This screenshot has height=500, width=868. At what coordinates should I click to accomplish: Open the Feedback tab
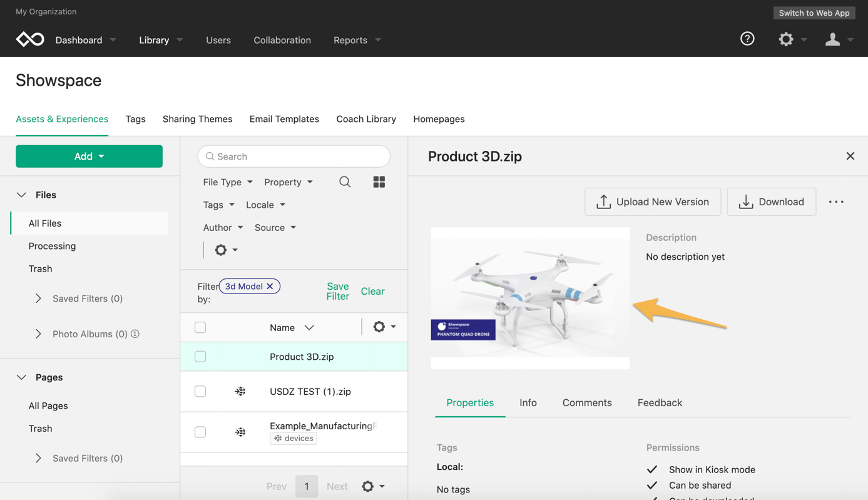coord(660,402)
